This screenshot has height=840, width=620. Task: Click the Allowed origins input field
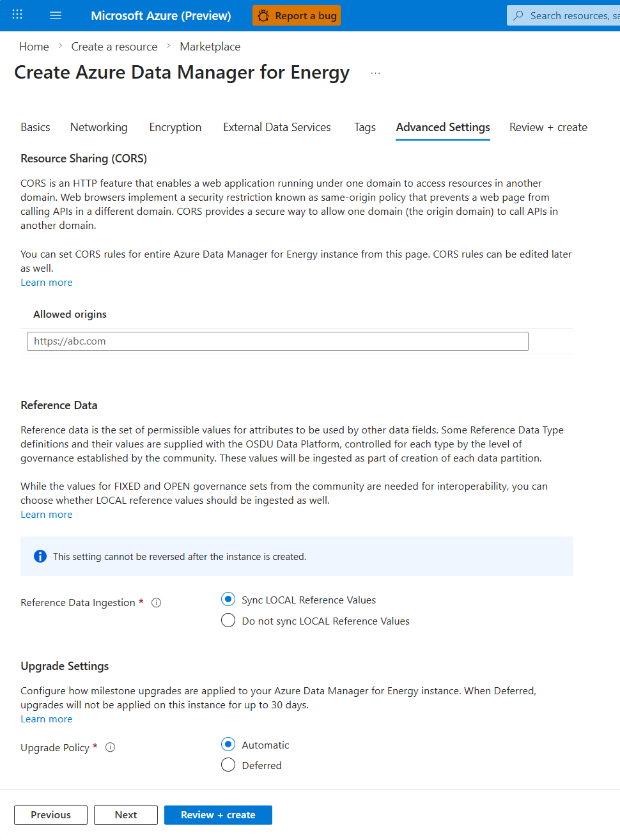coord(277,341)
